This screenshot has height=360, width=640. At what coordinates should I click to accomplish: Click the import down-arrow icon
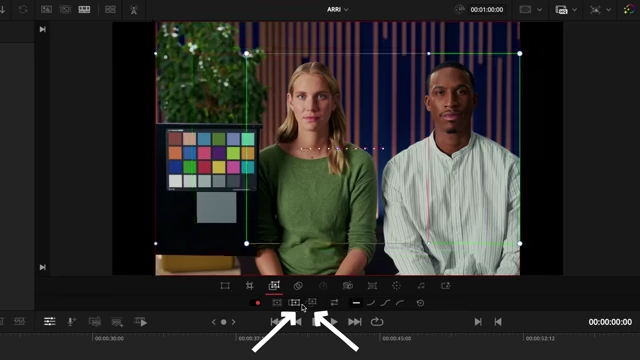tap(2, 9)
